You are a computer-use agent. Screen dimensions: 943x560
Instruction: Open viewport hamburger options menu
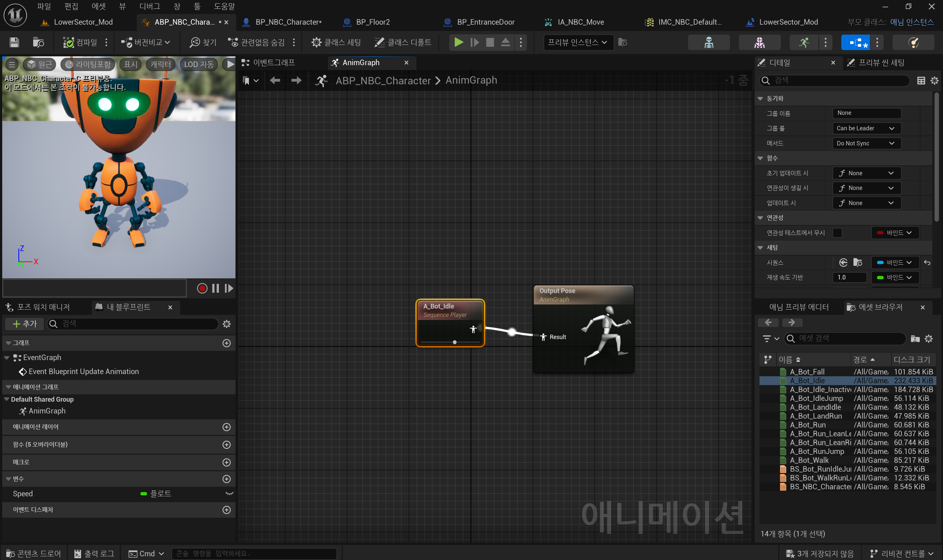pyautogui.click(x=12, y=64)
